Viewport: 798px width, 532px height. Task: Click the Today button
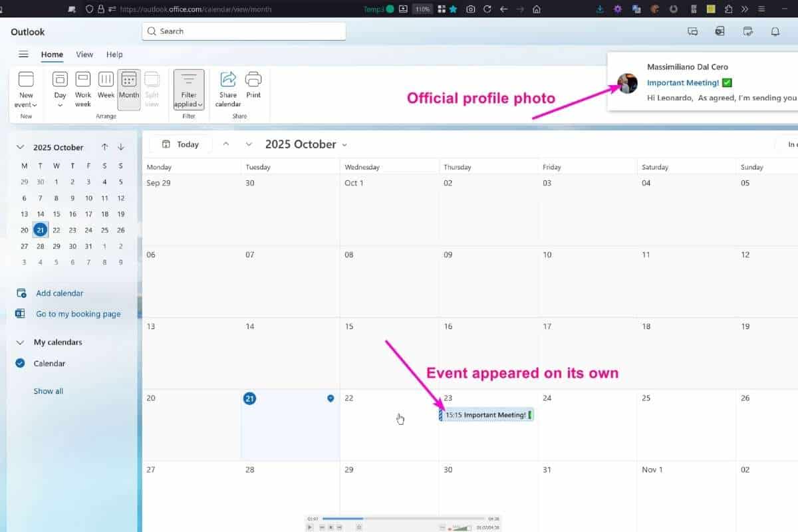click(180, 144)
